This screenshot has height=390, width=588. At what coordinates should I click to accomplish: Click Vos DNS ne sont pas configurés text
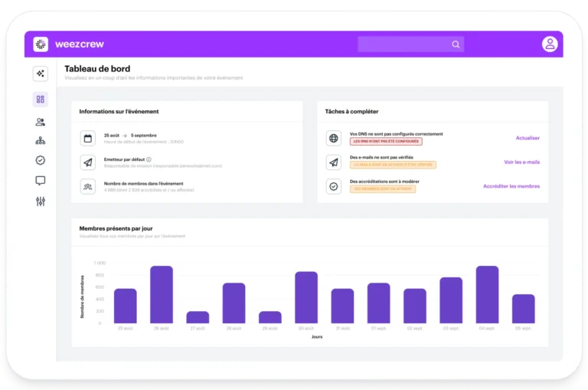click(397, 134)
